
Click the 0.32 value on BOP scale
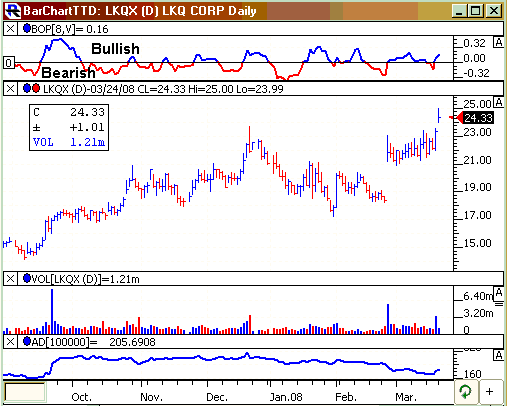(x=475, y=43)
